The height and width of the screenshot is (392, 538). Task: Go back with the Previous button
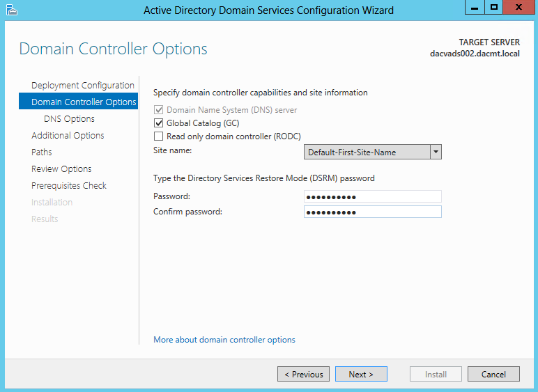click(x=303, y=374)
